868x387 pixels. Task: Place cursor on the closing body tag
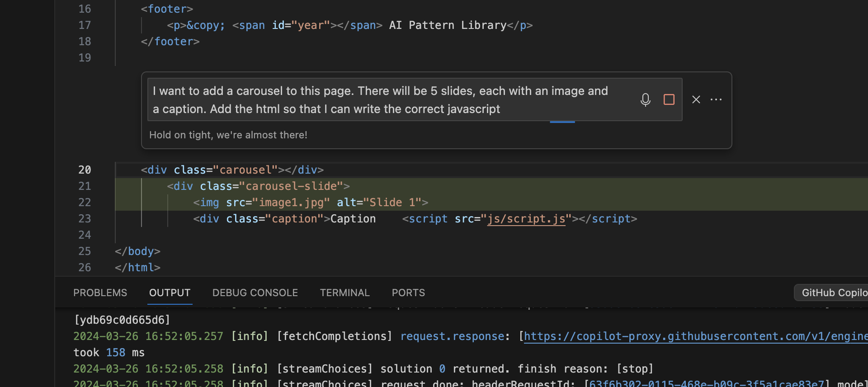click(x=137, y=251)
